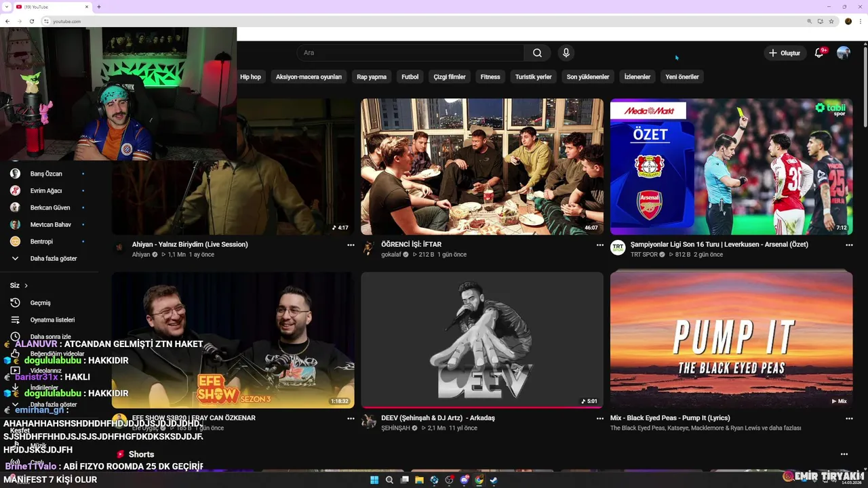Select the Rap yapma chip
868x488 pixels.
click(x=372, y=77)
